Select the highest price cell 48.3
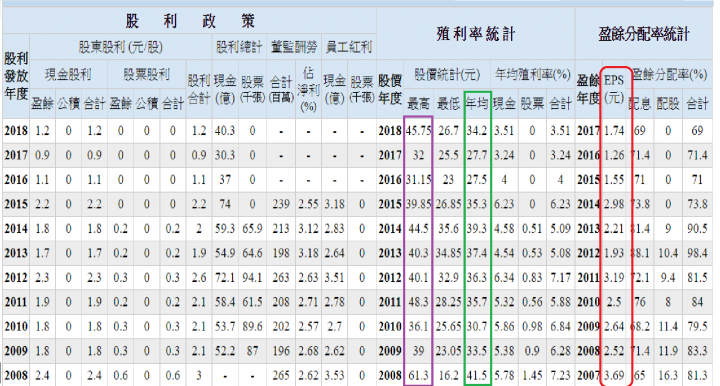 coord(418,302)
